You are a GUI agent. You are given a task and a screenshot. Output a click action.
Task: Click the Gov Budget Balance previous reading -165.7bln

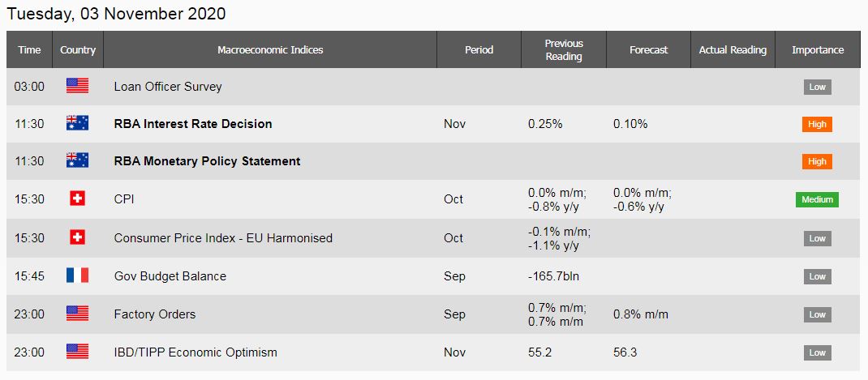coord(553,276)
